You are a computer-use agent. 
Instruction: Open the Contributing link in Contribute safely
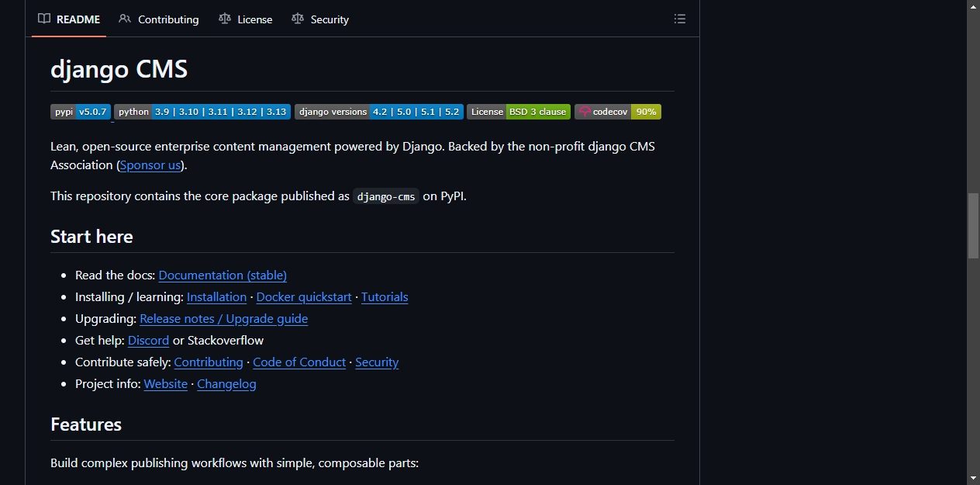[x=209, y=362]
